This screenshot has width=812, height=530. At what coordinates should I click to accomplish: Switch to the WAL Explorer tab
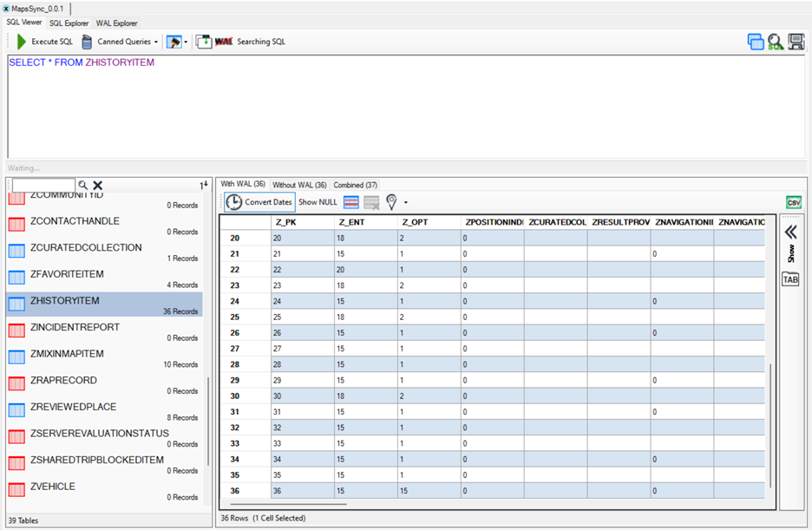pyautogui.click(x=116, y=23)
